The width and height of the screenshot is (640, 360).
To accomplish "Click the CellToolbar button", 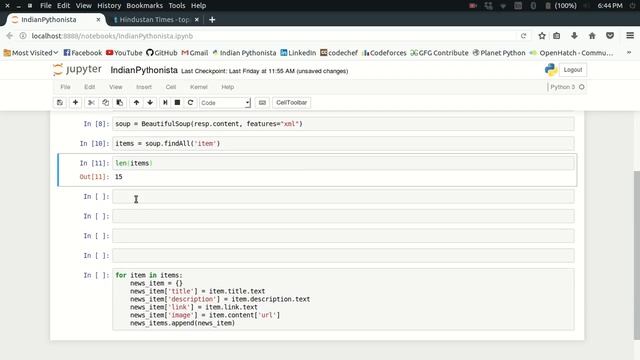I will (291, 102).
